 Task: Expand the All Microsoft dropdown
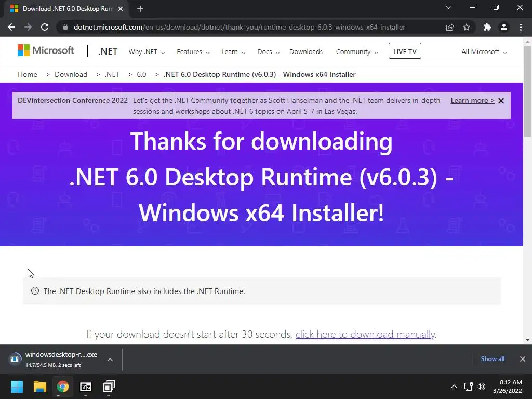pyautogui.click(x=484, y=52)
